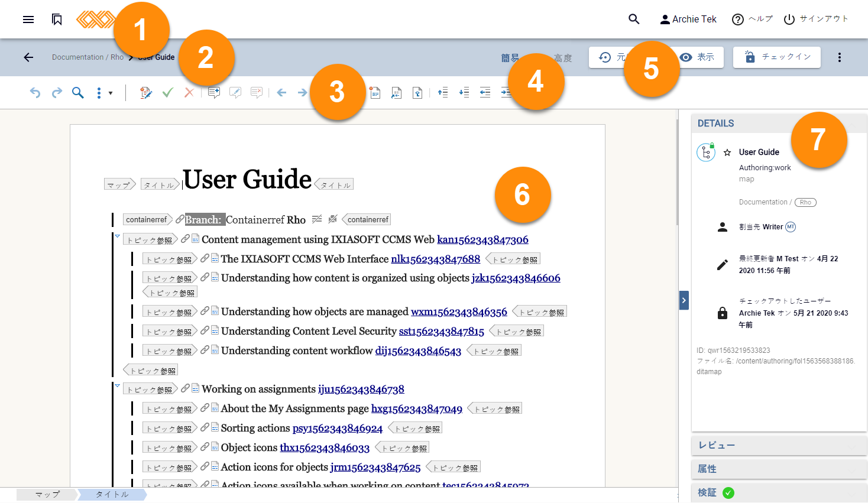Redo the last edit
Image resolution: width=868 pixels, height=503 pixels.
tap(57, 93)
